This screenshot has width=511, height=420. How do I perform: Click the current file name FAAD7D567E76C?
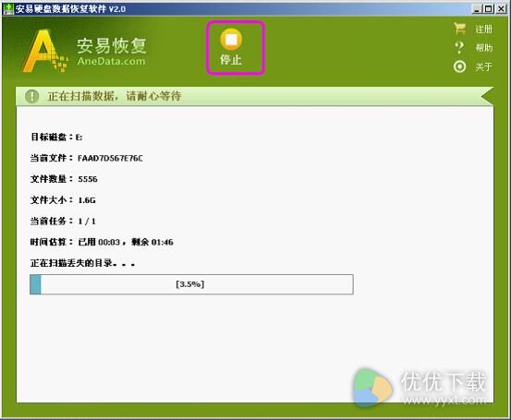click(110, 158)
